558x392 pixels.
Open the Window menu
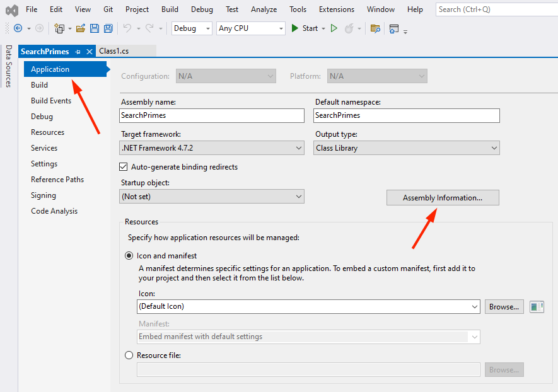point(381,9)
